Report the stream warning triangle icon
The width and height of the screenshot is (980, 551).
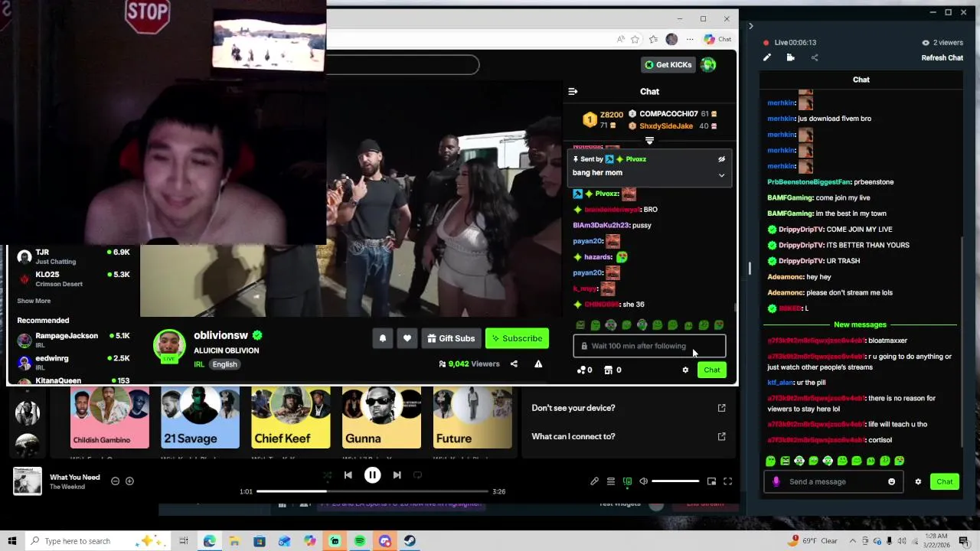click(538, 364)
